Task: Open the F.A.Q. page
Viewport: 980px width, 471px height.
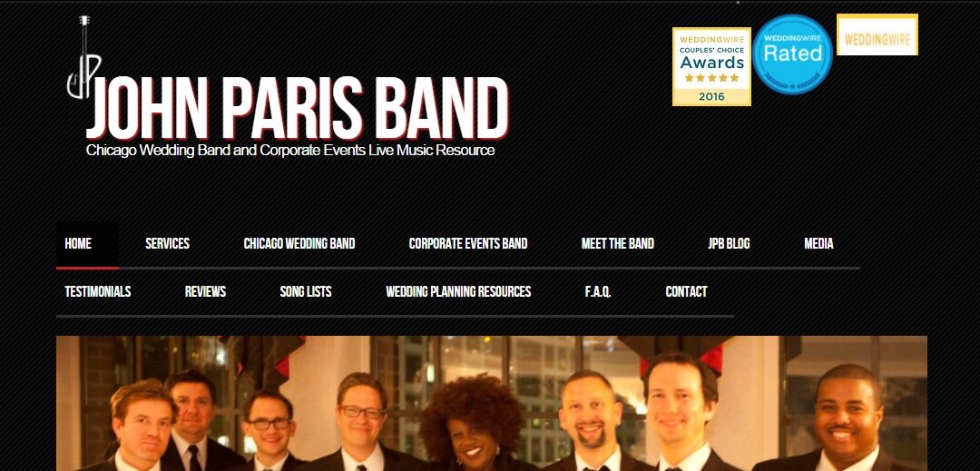Action: point(598,291)
